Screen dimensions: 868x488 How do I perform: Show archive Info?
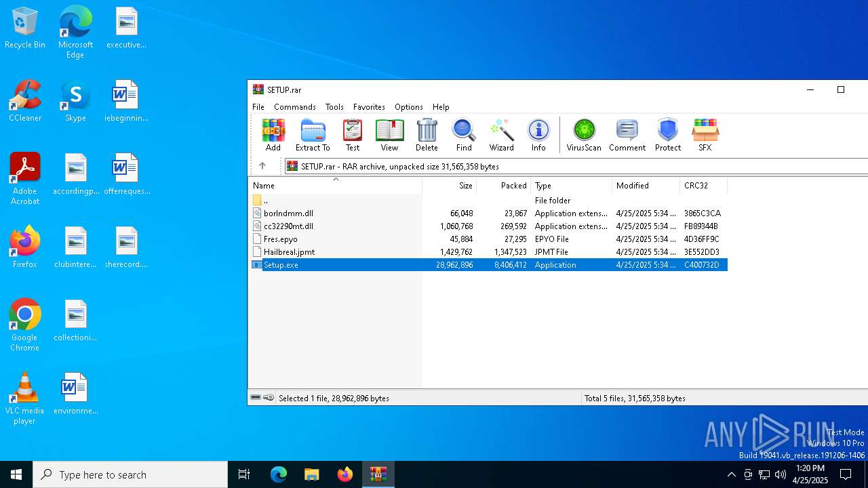click(538, 135)
